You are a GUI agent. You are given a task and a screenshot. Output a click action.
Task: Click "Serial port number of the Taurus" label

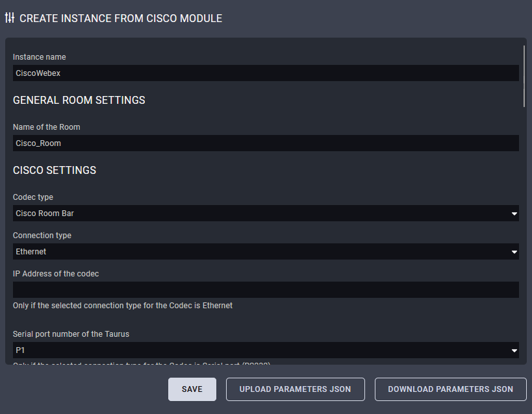(x=71, y=334)
